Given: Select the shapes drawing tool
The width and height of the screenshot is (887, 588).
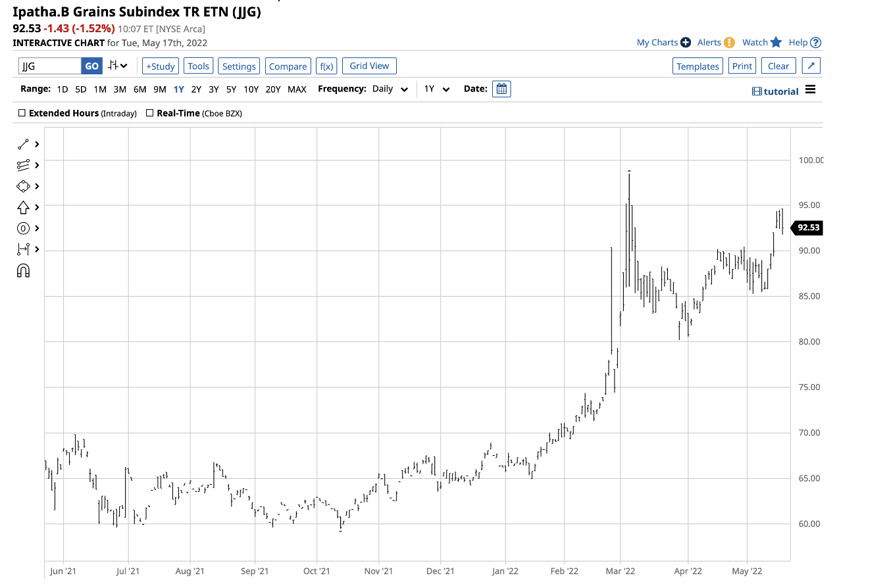Looking at the screenshot, I should [23, 186].
